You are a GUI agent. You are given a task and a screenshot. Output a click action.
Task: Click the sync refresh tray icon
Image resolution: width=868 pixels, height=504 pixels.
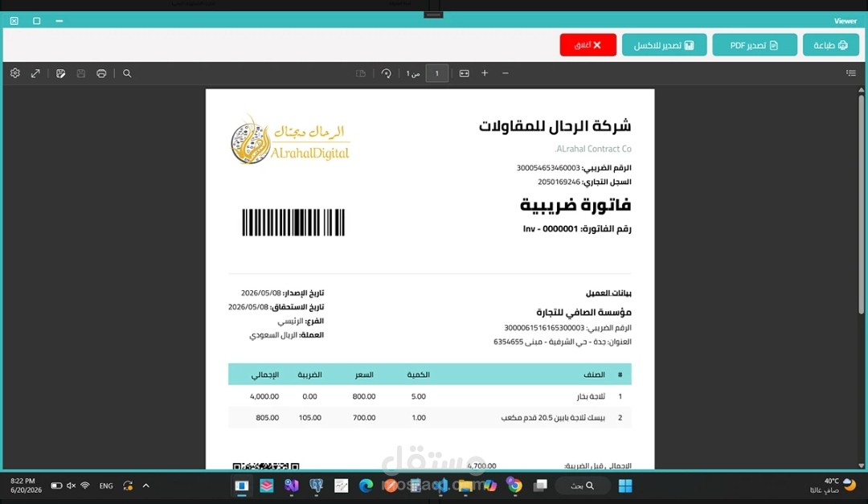pos(128,486)
